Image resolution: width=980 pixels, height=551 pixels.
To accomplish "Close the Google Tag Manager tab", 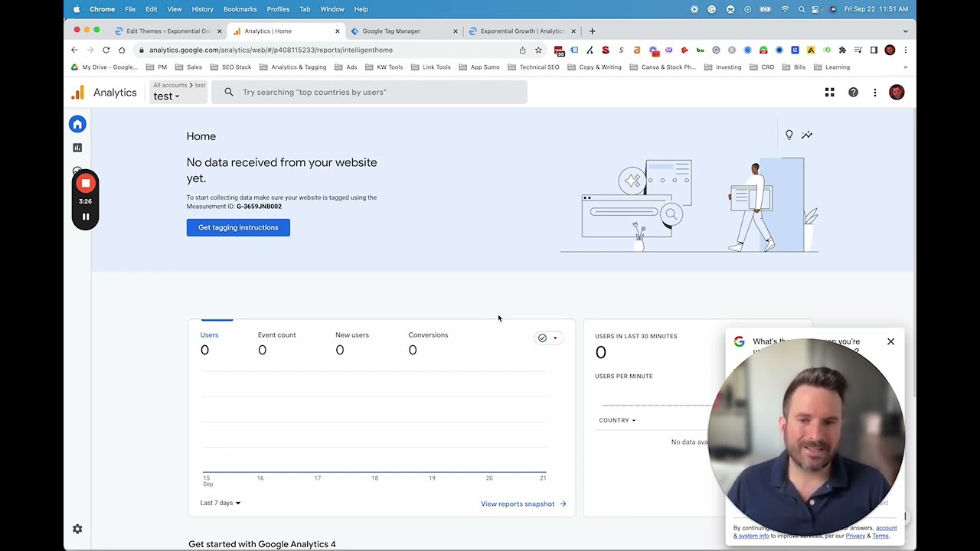I will 456,31.
